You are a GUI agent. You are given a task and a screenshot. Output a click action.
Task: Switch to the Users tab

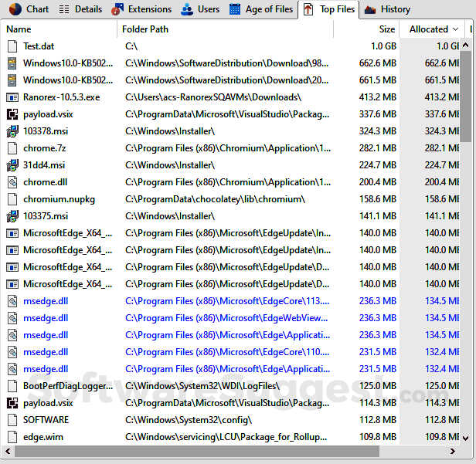click(x=200, y=9)
